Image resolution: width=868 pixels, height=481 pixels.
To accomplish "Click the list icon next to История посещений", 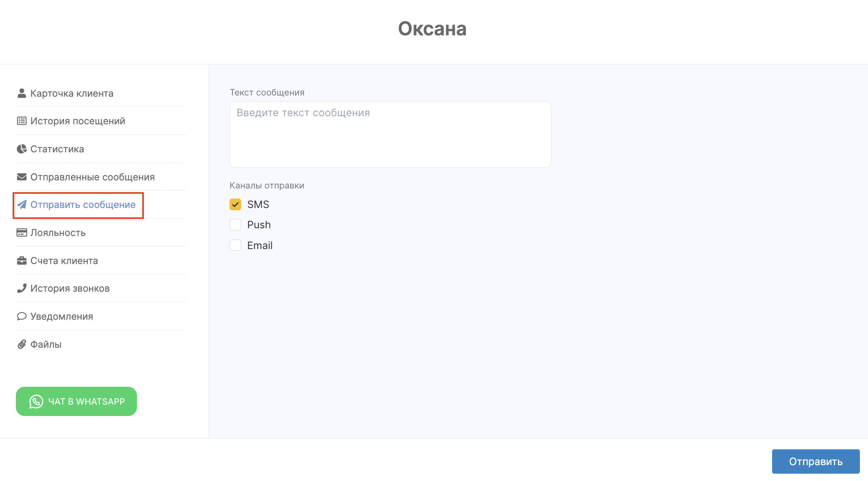I will coord(22,121).
